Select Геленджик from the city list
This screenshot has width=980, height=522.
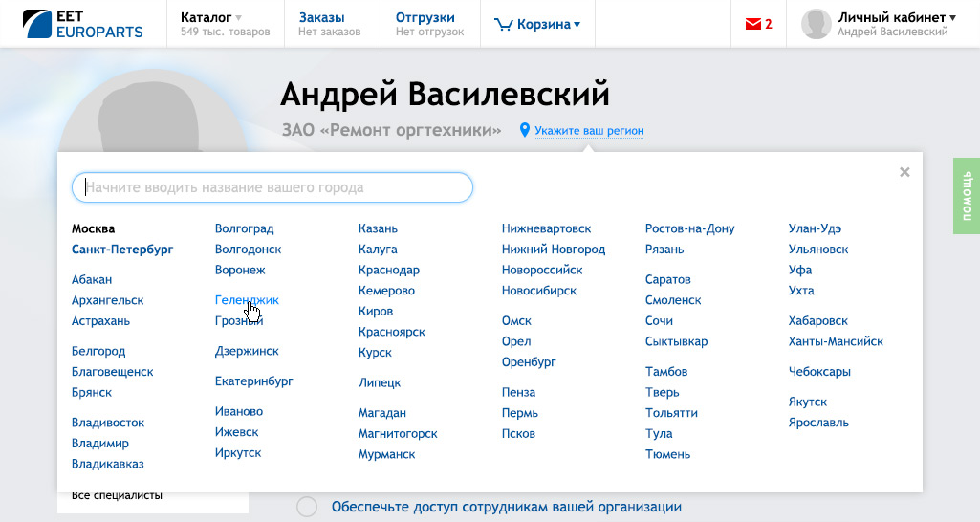coord(247,300)
